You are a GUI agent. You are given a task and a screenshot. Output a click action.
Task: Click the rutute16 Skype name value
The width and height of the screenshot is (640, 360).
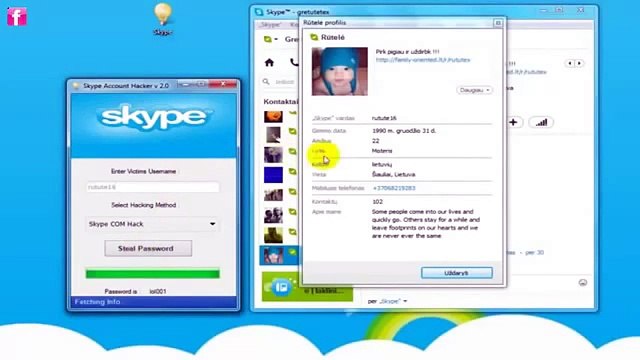(384, 118)
